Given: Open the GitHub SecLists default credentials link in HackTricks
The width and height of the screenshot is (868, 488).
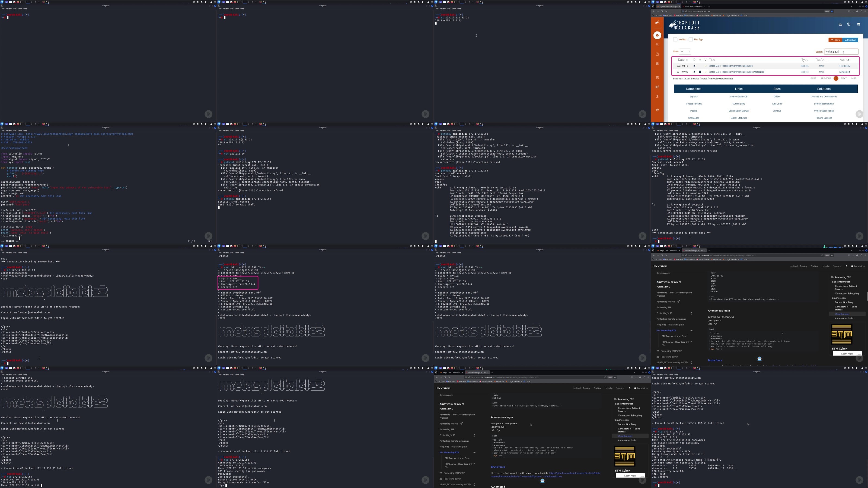Looking at the screenshot, I should point(545,474).
